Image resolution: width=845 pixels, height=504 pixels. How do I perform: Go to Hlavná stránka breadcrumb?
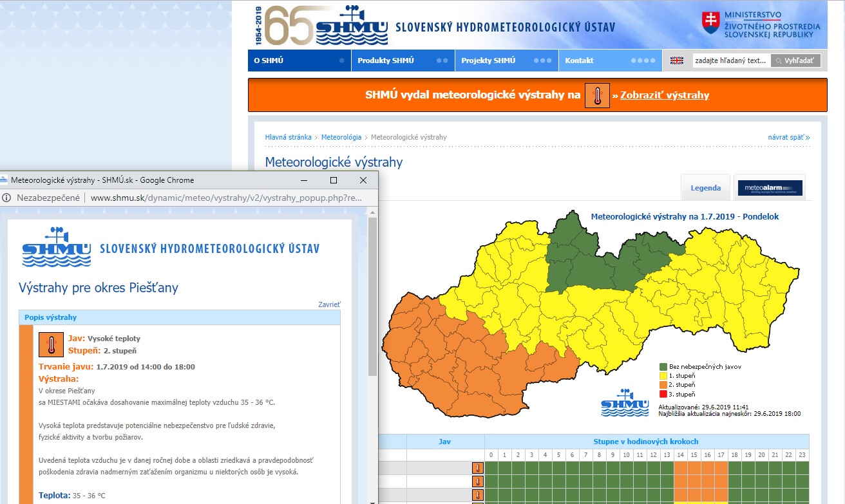[288, 137]
